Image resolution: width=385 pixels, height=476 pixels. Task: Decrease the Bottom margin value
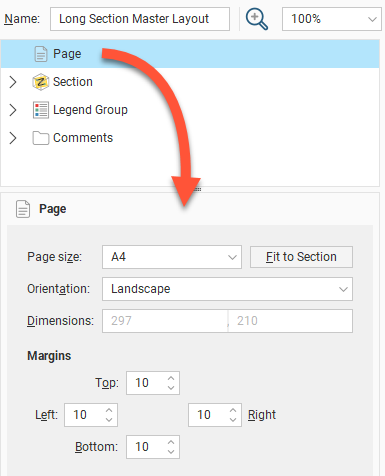[x=171, y=451]
